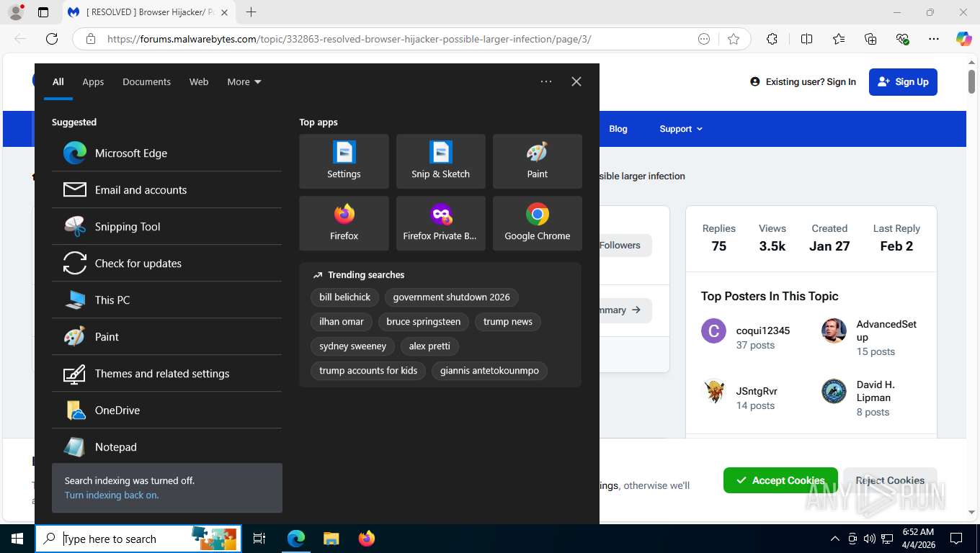Open File Explorer from taskbar
980x553 pixels.
(x=331, y=539)
